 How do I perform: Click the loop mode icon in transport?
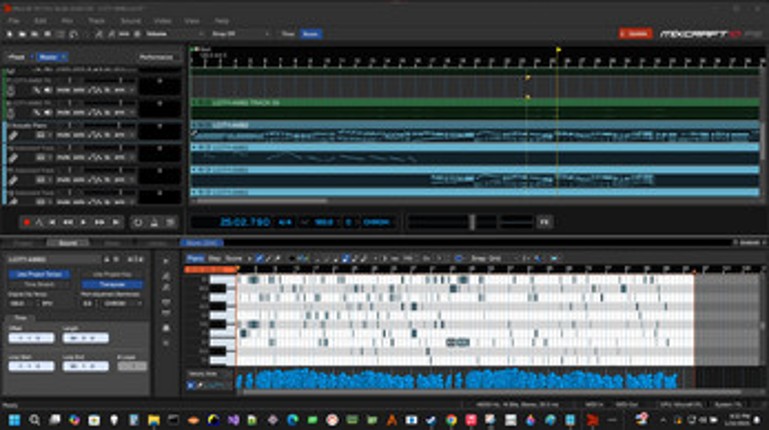138,222
